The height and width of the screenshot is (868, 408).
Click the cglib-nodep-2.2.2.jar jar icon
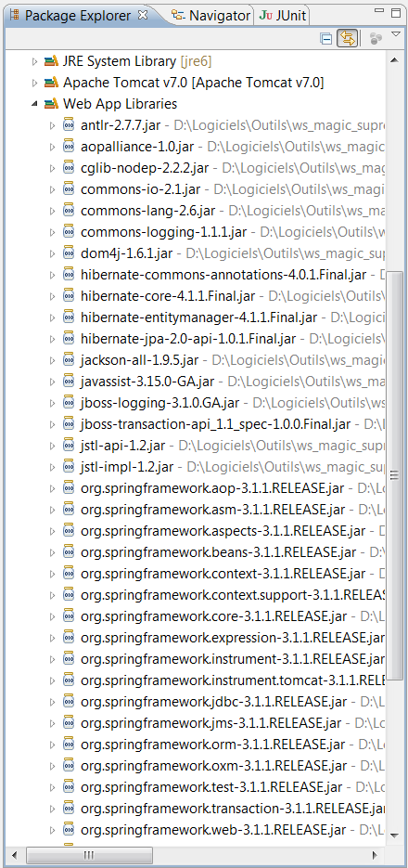(x=69, y=168)
